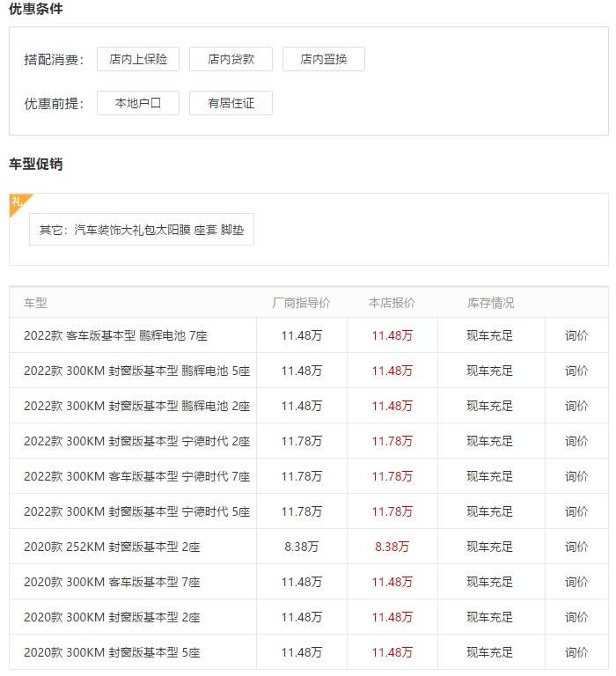
Task: Click the 有居住证 condition tag
Action: pos(231,103)
